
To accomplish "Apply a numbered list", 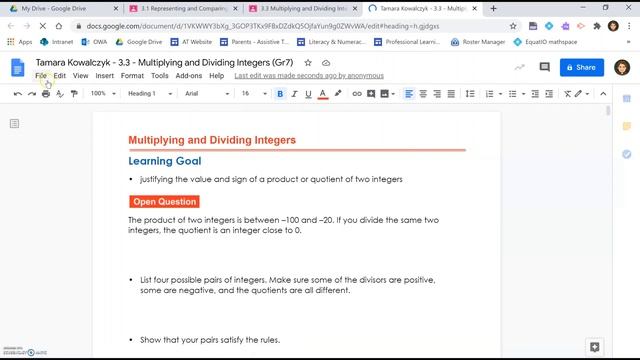I will click(489, 94).
